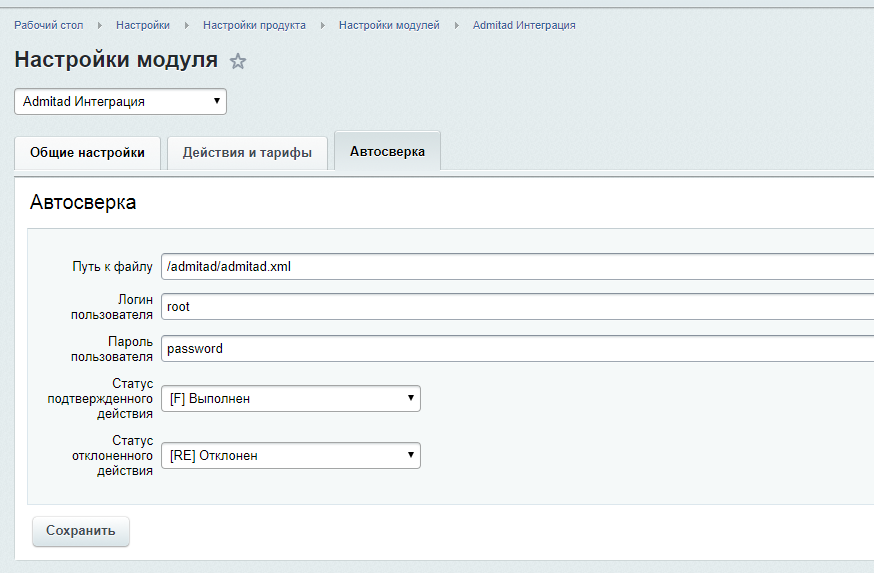Open the Admitad Интеграция module dropdown
This screenshot has height=573, width=874.
pyautogui.click(x=120, y=102)
